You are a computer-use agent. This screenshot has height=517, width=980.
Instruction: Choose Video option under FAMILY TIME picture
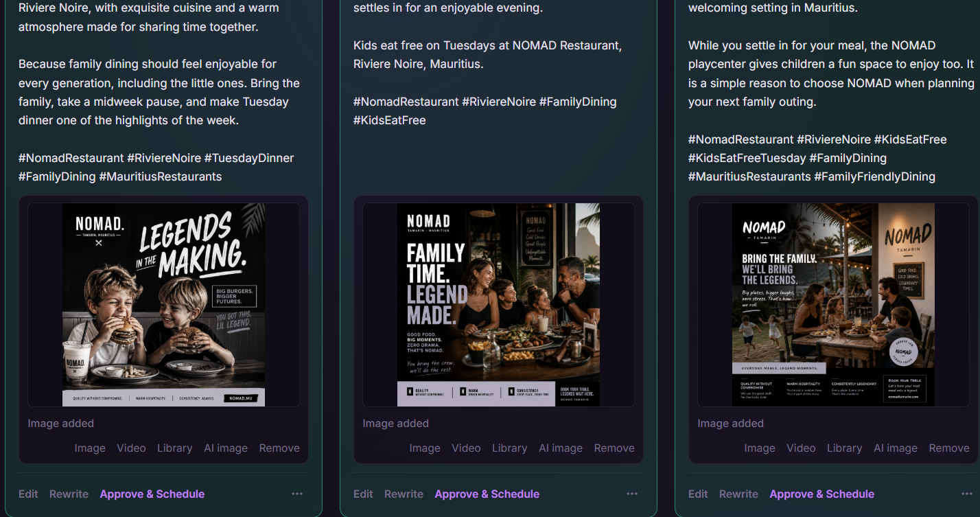(466, 448)
